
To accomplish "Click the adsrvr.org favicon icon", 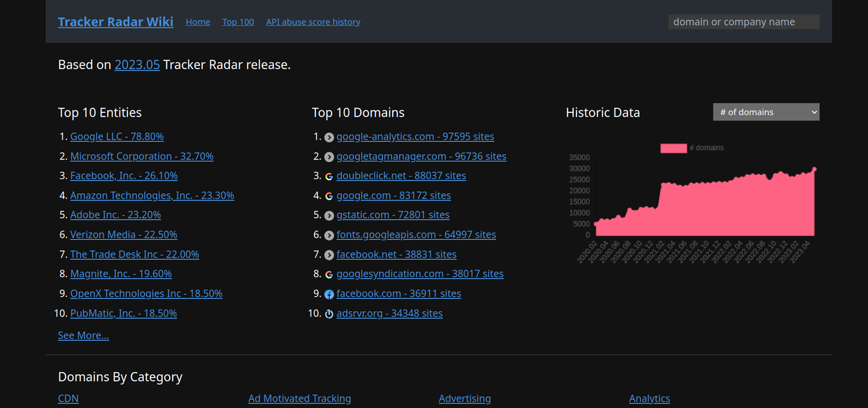I will [329, 314].
